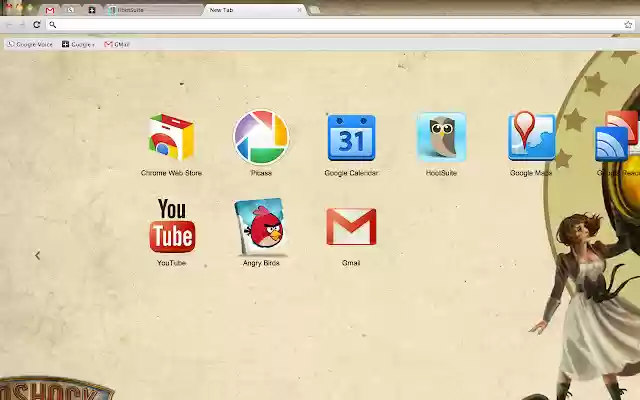Launch the YouTube app
Screen dimensions: 640x400
tap(172, 226)
